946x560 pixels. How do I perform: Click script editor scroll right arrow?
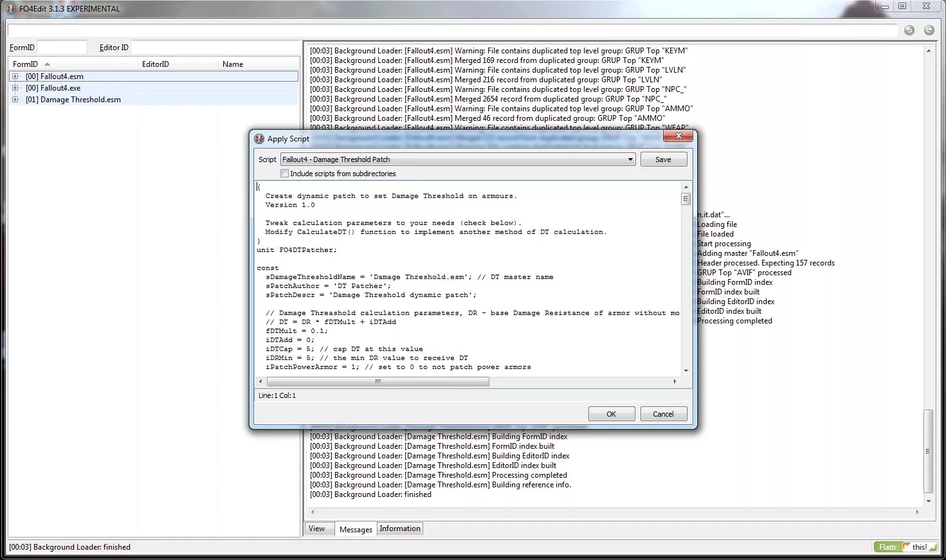tap(675, 381)
